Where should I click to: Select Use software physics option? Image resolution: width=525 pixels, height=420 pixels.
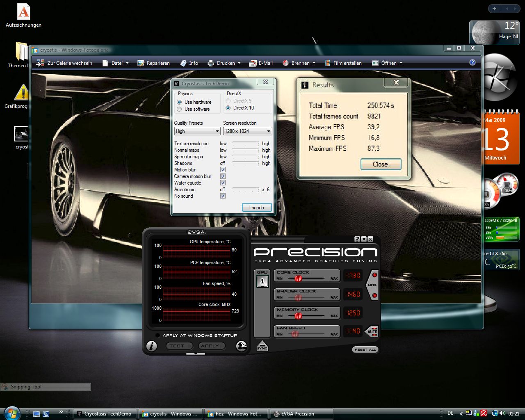click(179, 109)
